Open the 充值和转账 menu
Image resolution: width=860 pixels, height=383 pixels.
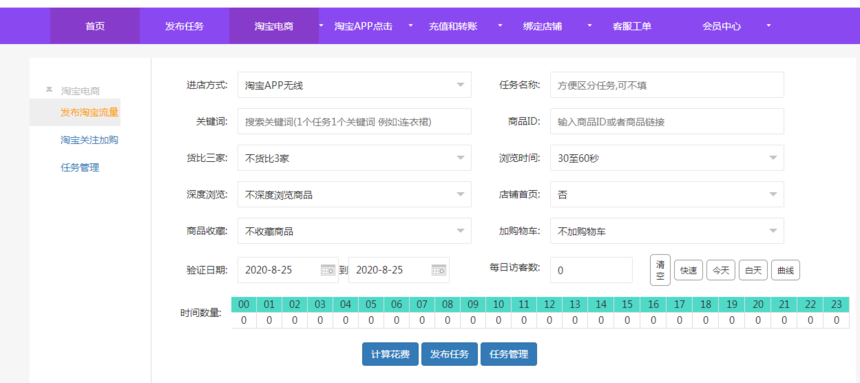pos(452,26)
